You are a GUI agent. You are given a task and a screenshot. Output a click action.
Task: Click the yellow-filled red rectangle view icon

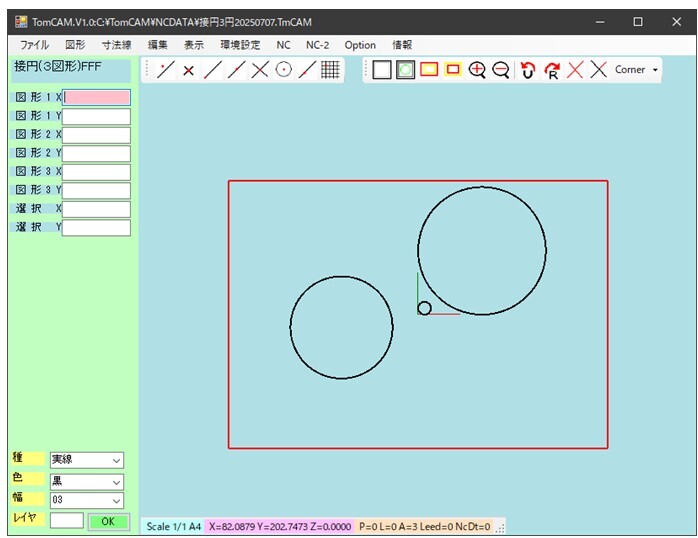429,70
